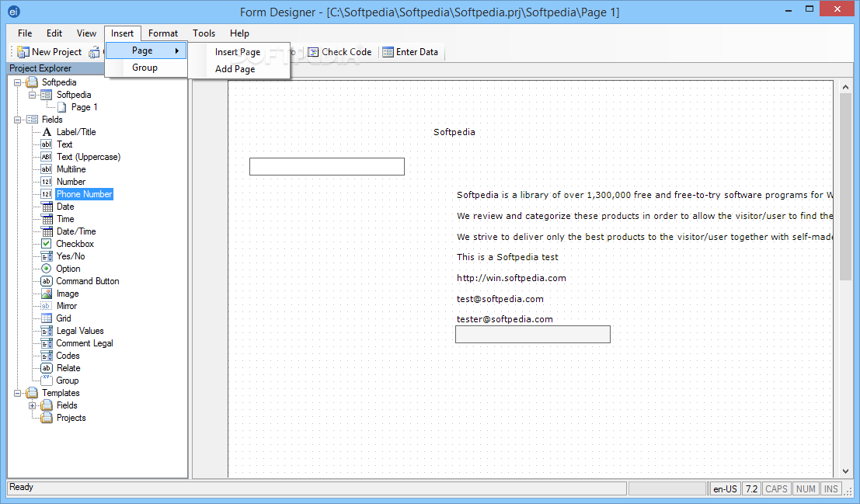
Task: Click the canvas scrollbar down arrow
Action: click(845, 471)
